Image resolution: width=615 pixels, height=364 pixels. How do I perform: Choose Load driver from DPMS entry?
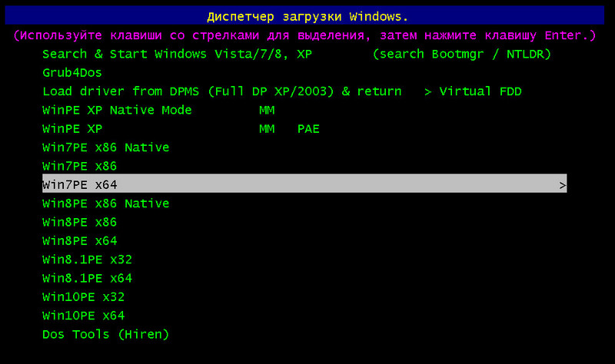tap(282, 91)
